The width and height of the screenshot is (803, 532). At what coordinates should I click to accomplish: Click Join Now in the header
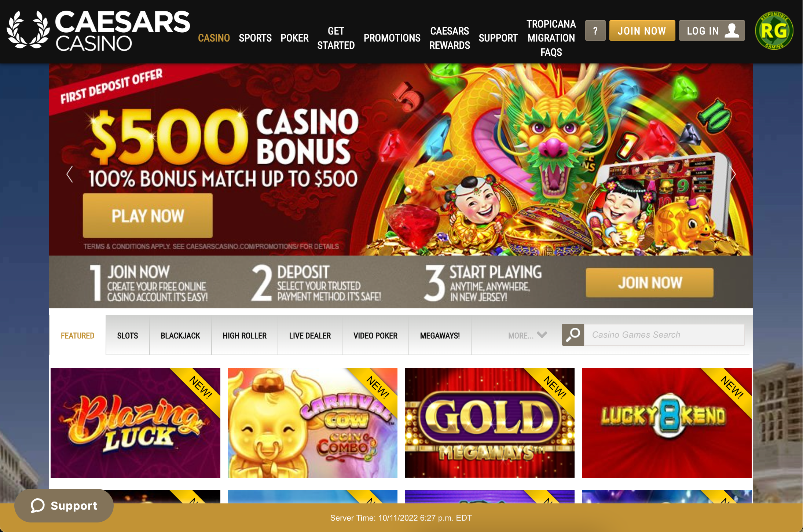pyautogui.click(x=642, y=31)
